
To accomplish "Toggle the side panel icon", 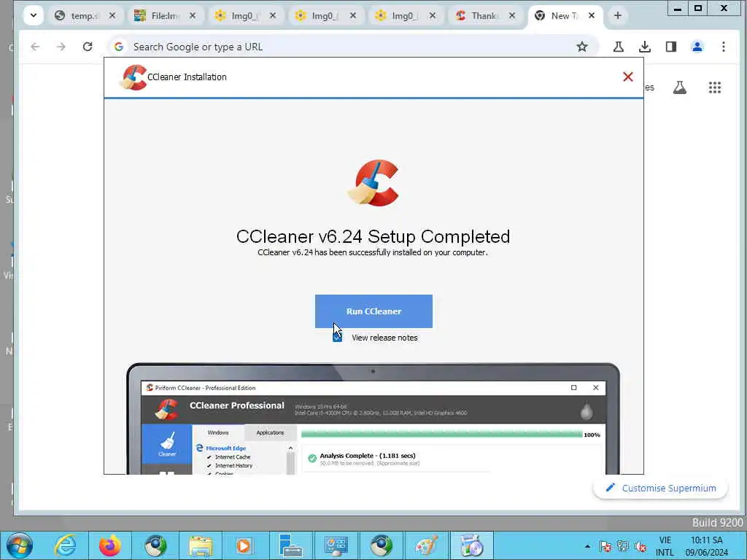I will 671,47.
